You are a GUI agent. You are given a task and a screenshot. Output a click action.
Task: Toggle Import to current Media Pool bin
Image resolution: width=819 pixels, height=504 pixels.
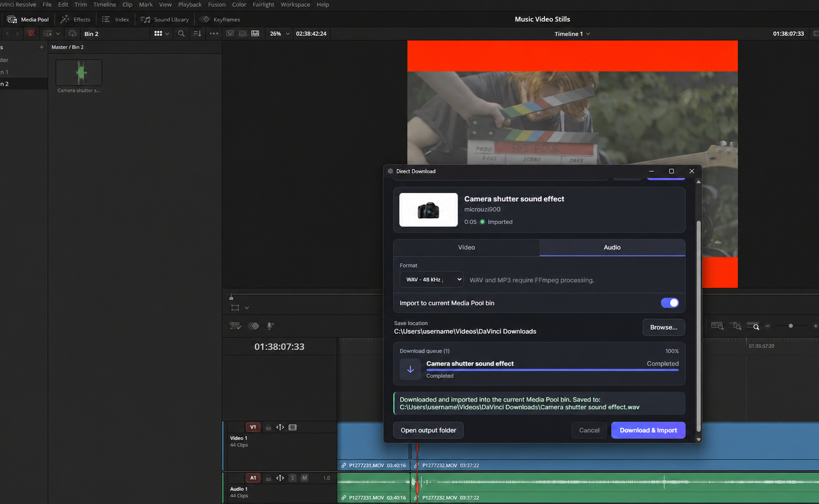pyautogui.click(x=670, y=303)
